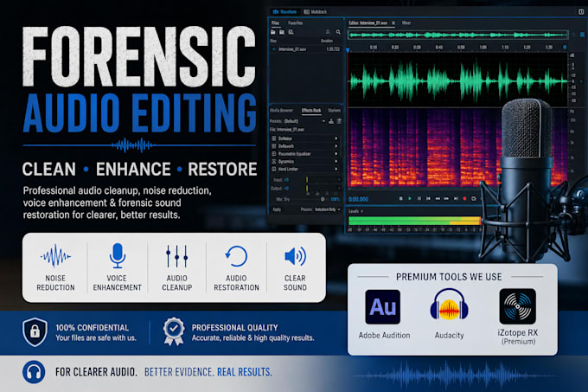Pause playback in the transport bar
The height and width of the screenshot is (392, 588).
click(419, 198)
